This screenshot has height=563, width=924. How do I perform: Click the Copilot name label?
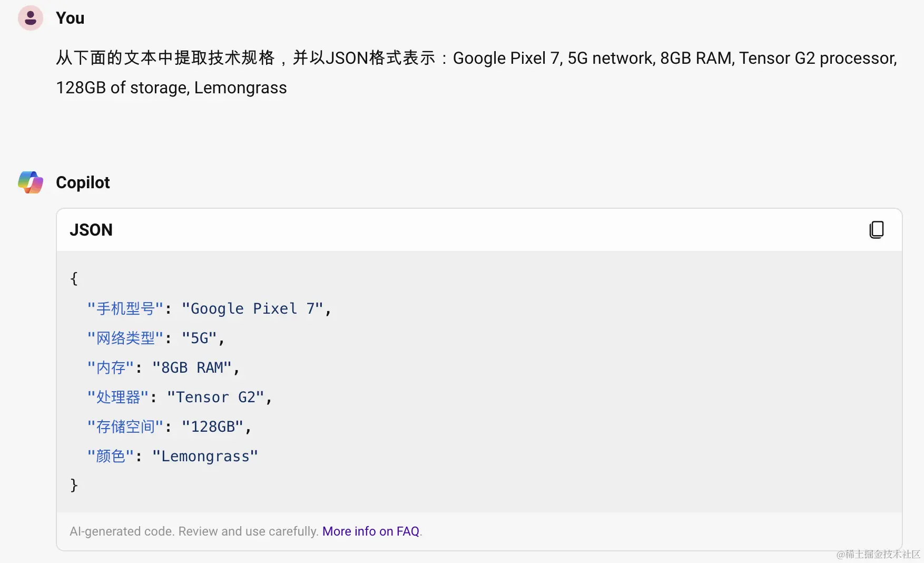coord(82,182)
